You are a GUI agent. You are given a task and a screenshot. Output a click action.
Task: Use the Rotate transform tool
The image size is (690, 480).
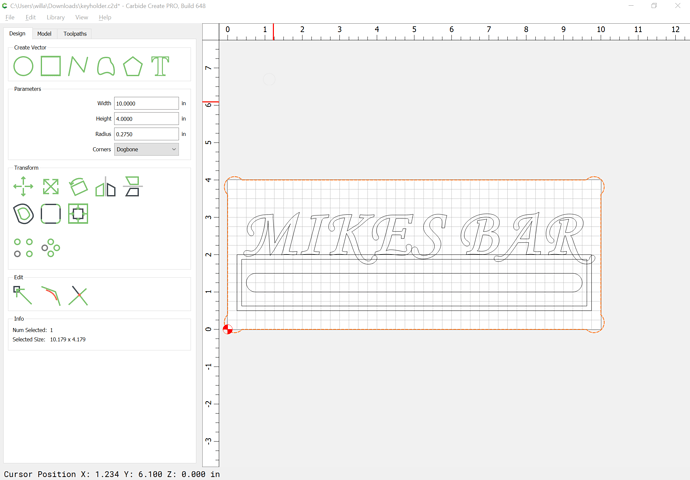(78, 187)
